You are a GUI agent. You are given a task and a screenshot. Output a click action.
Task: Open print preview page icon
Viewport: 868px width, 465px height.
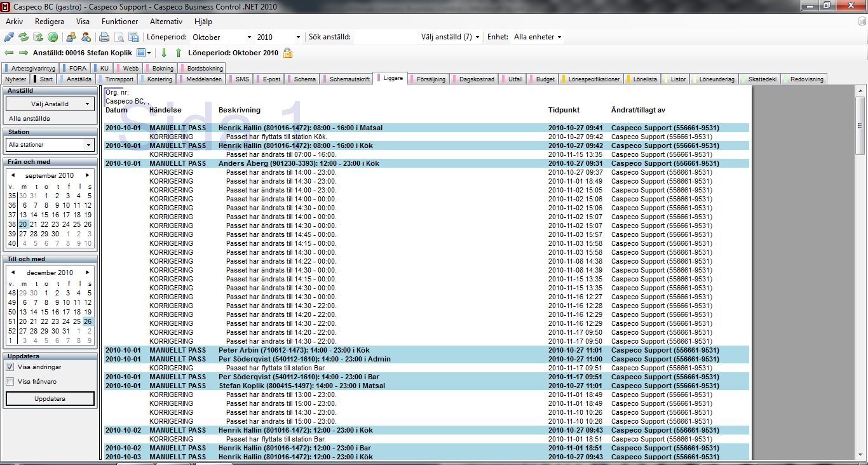click(119, 37)
